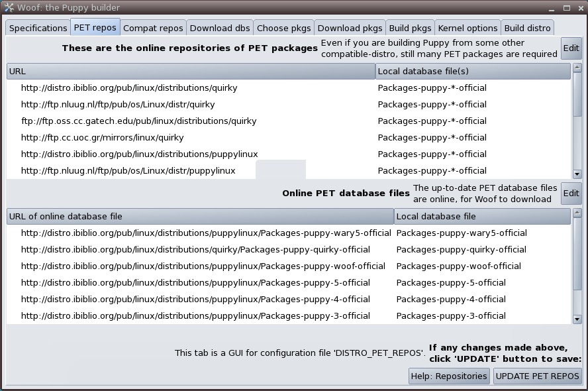Open the Download pkgs tab
The image size is (588, 391).
coord(350,28)
